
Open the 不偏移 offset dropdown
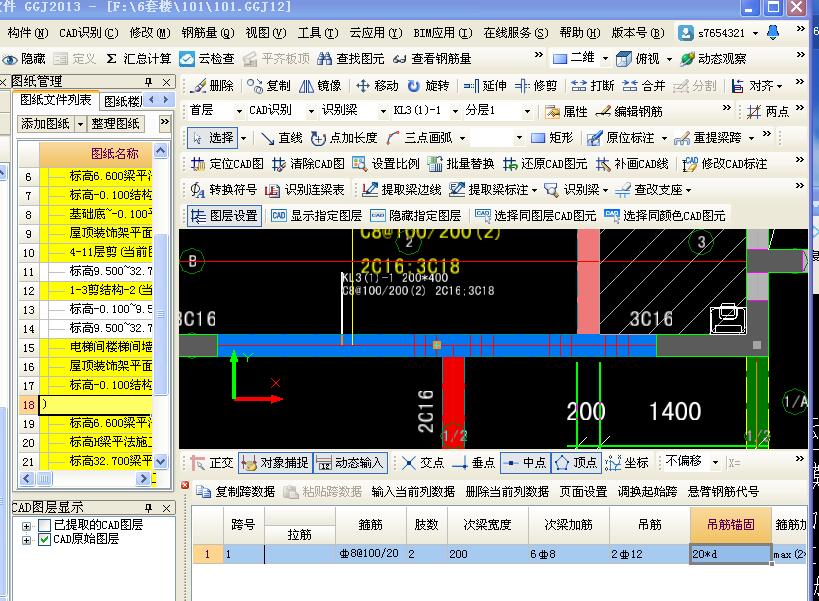coord(716,463)
